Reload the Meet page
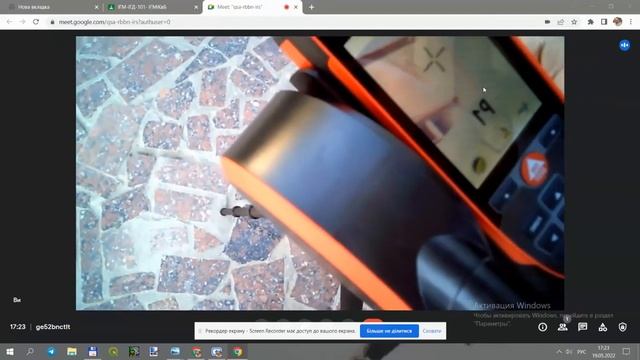Image resolution: width=640 pixels, height=360 pixels. (x=36, y=22)
